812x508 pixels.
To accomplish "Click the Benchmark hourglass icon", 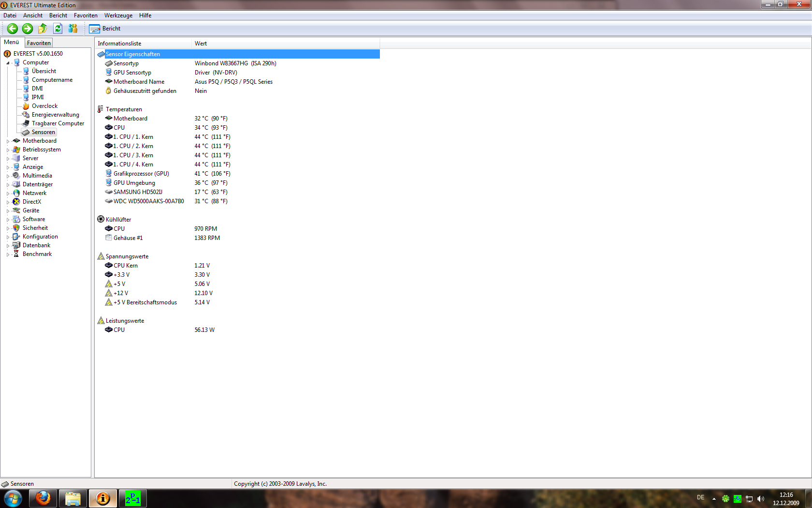I will coord(16,254).
